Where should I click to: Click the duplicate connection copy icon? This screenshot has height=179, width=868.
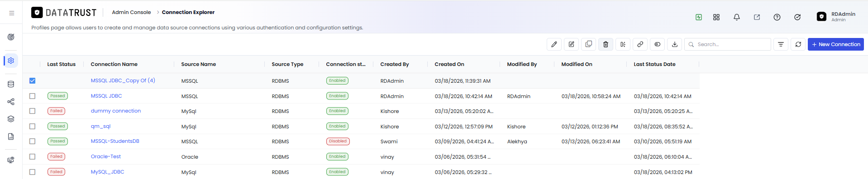pyautogui.click(x=588, y=44)
